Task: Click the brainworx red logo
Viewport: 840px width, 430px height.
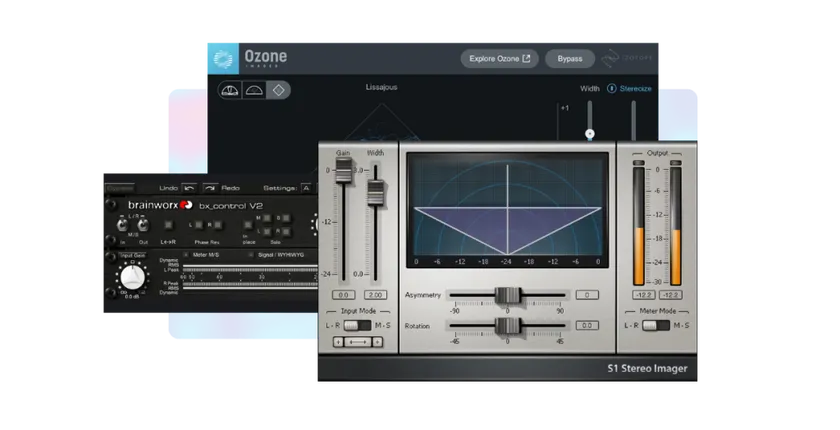Action: click(x=186, y=205)
